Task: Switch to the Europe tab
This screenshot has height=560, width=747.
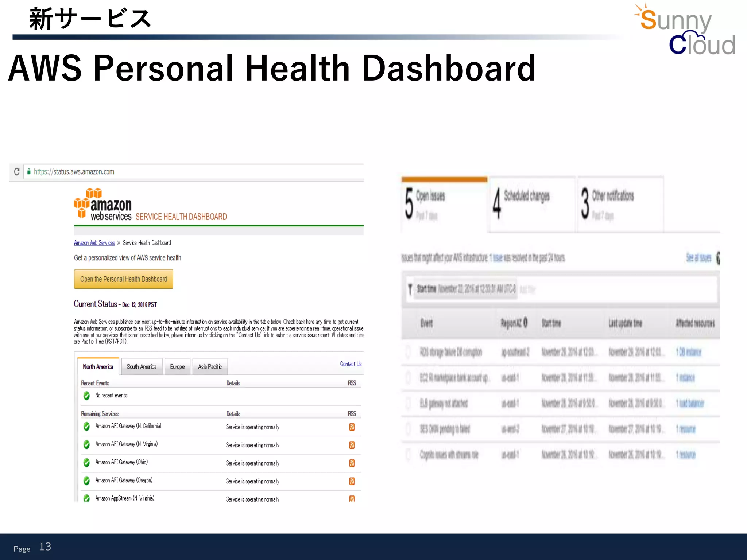Action: tap(177, 366)
